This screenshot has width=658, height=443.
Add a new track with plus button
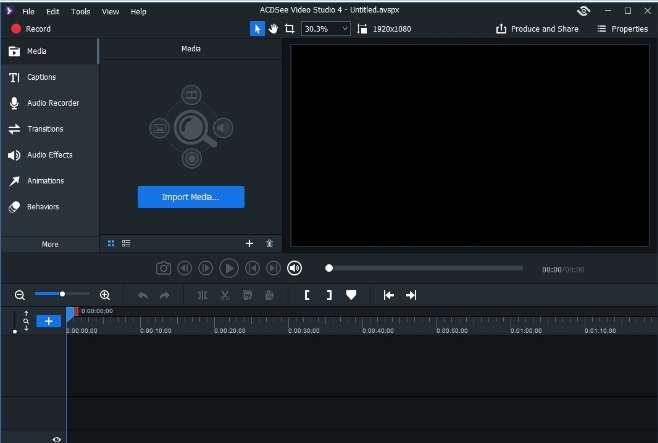(49, 321)
